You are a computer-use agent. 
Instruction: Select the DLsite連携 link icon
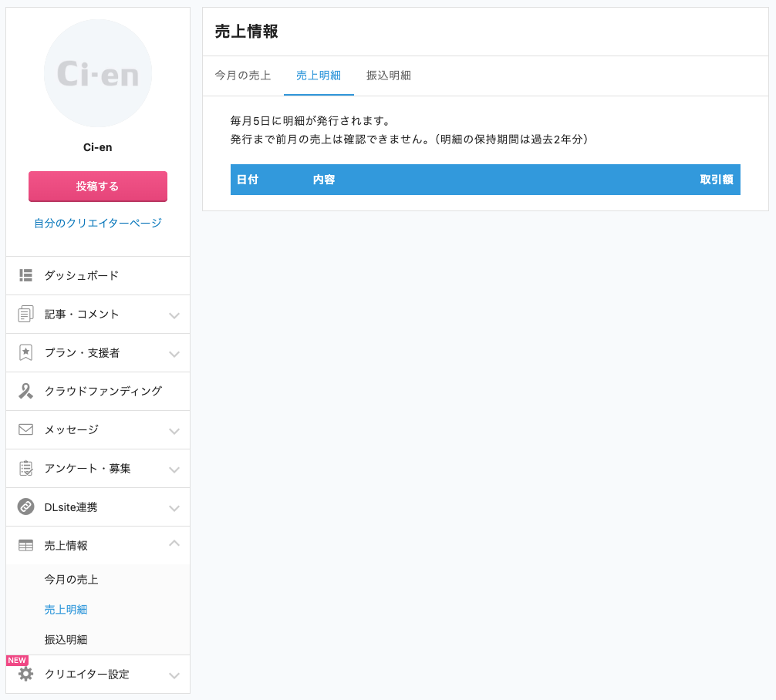point(25,506)
